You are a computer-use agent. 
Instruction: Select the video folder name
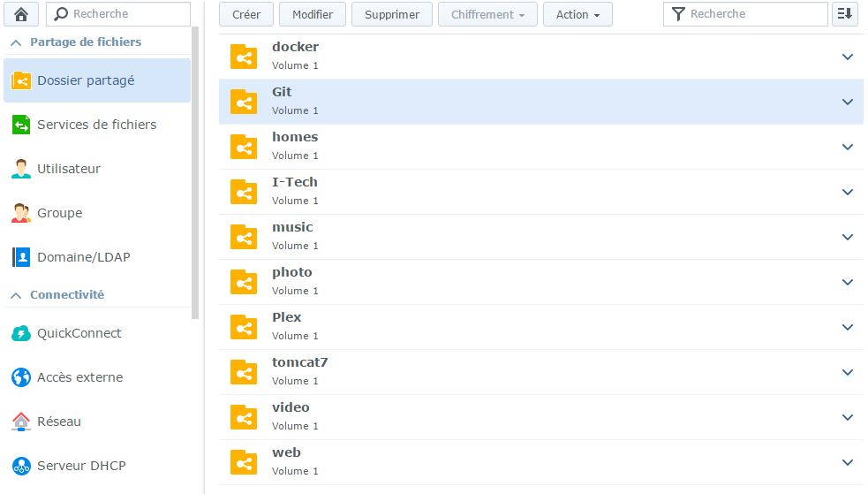tap(291, 407)
